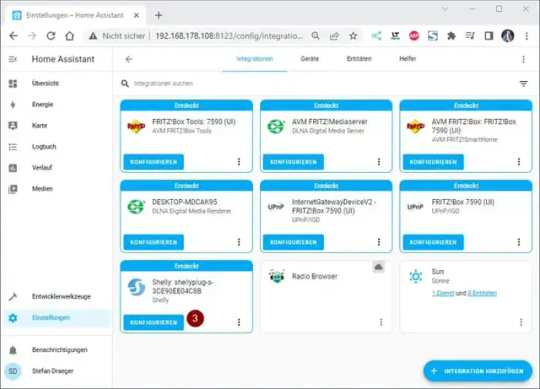The width and height of the screenshot is (540, 389).
Task: Open three-dot menu on Sun card
Action: point(521,322)
